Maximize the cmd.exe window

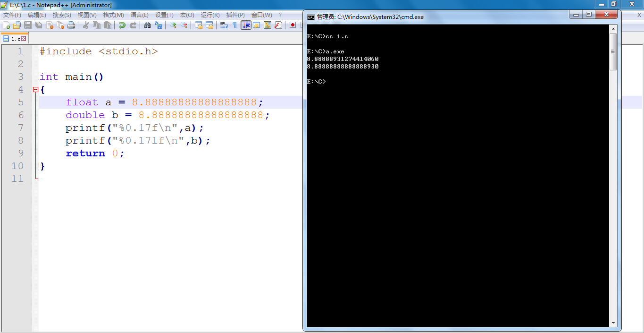(589, 15)
